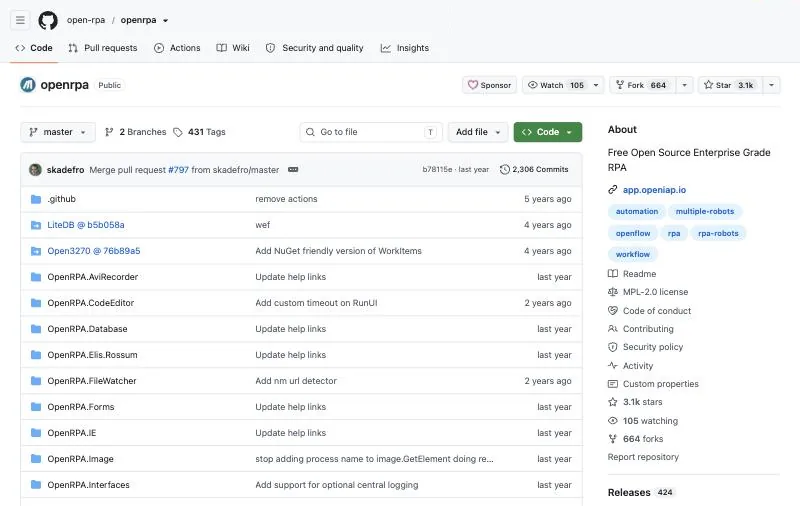Click the OpenRPA.Image folder icon
The height and width of the screenshot is (506, 800).
(x=36, y=459)
